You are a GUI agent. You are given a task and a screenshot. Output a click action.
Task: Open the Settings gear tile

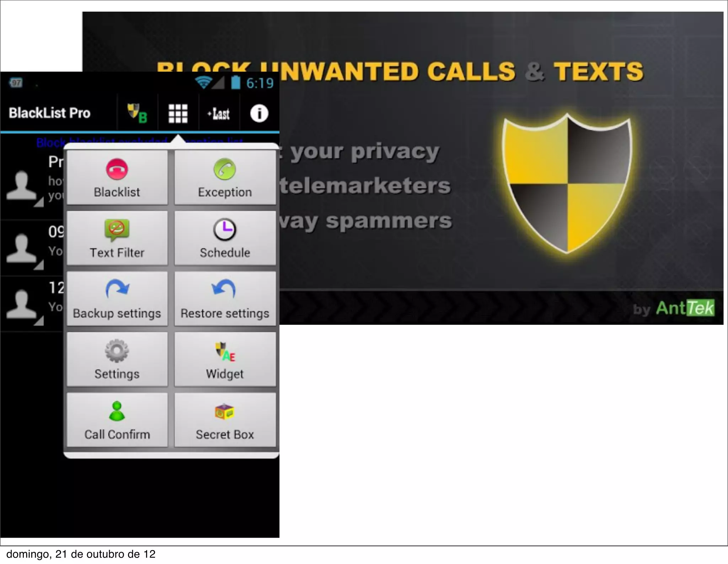tap(117, 359)
